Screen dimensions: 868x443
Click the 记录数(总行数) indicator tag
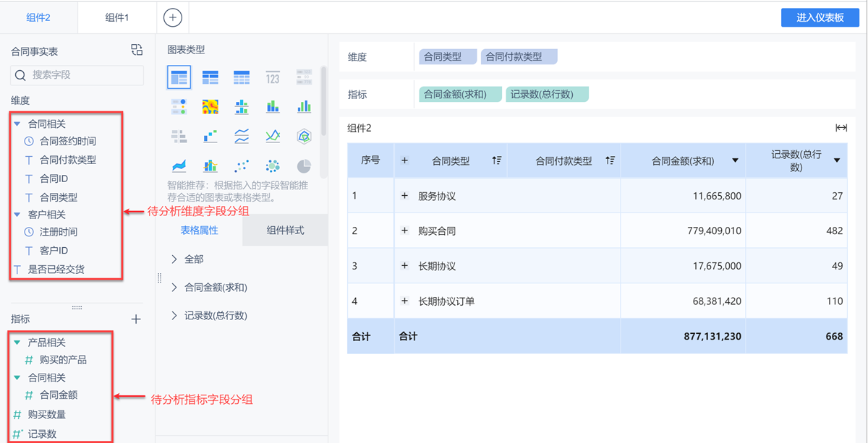click(547, 94)
